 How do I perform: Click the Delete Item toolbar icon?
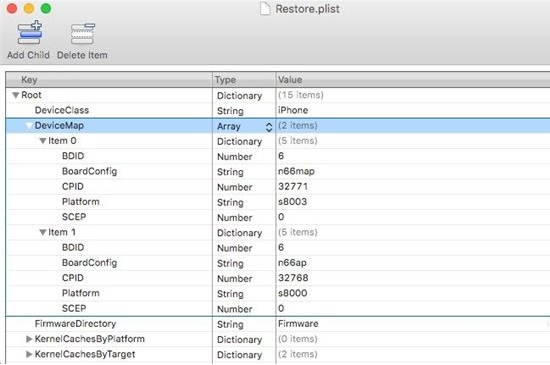point(82,34)
